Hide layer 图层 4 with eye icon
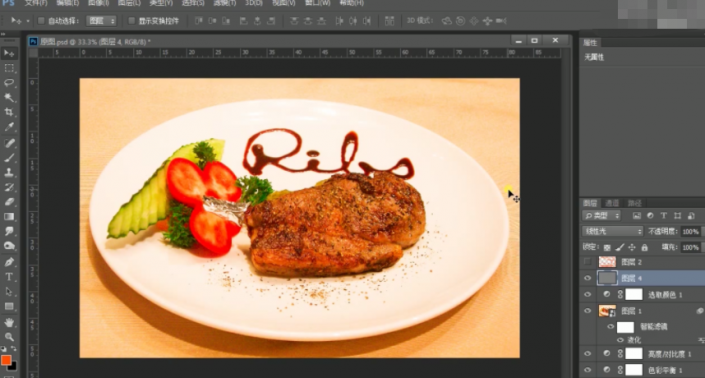 click(x=587, y=278)
